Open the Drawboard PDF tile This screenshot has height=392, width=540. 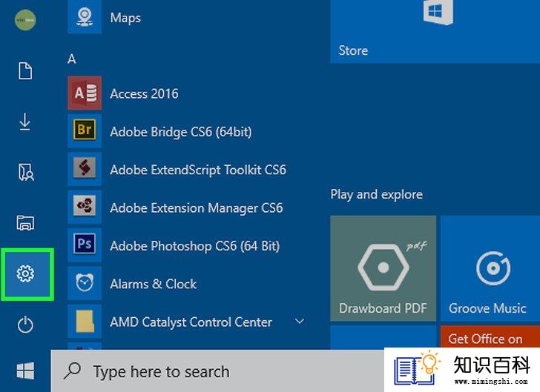pos(383,268)
